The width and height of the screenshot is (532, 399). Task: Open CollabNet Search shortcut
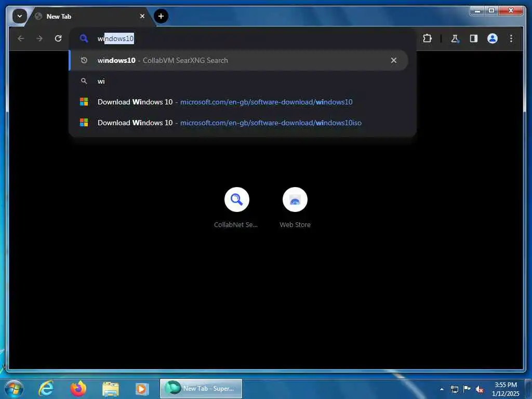coord(236,207)
